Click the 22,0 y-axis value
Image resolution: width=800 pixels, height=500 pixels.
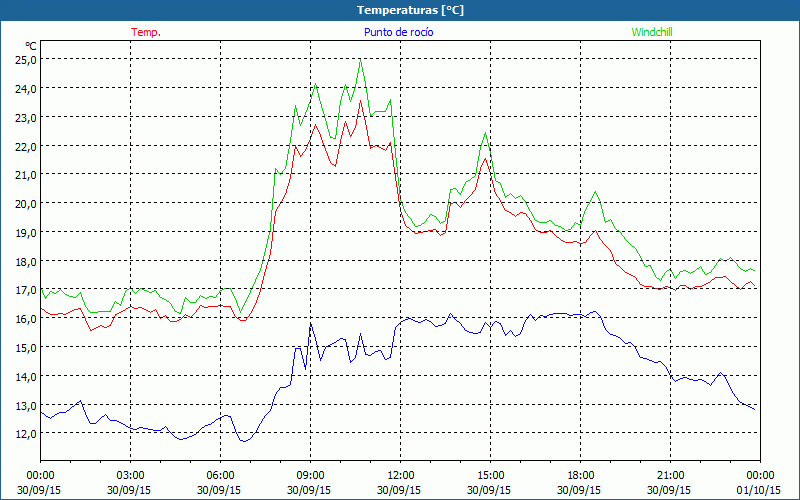coord(26,146)
